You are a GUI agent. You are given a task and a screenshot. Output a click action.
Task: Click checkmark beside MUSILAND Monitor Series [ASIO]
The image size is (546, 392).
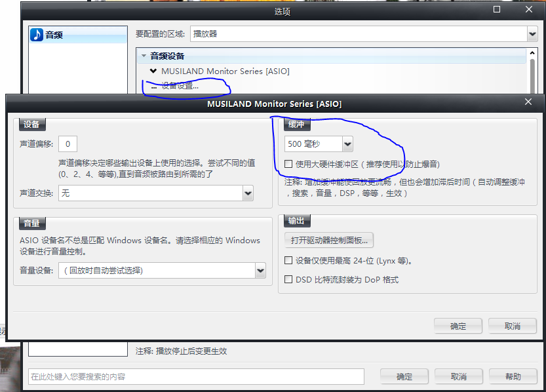click(x=153, y=71)
